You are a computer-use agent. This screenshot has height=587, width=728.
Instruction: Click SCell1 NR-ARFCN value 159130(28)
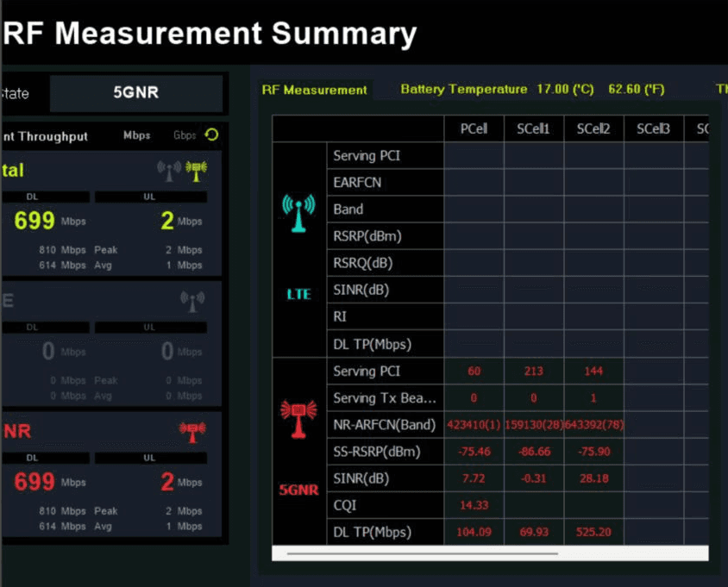[x=534, y=425]
